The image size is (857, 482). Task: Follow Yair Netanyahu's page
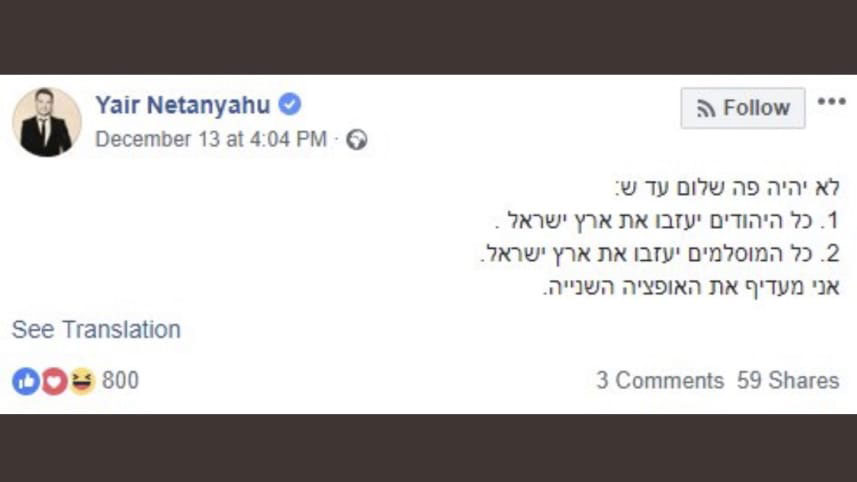pyautogui.click(x=742, y=108)
